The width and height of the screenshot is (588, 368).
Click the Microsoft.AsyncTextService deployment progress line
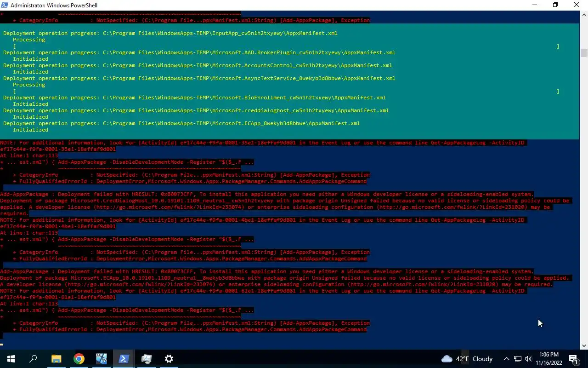199,78
